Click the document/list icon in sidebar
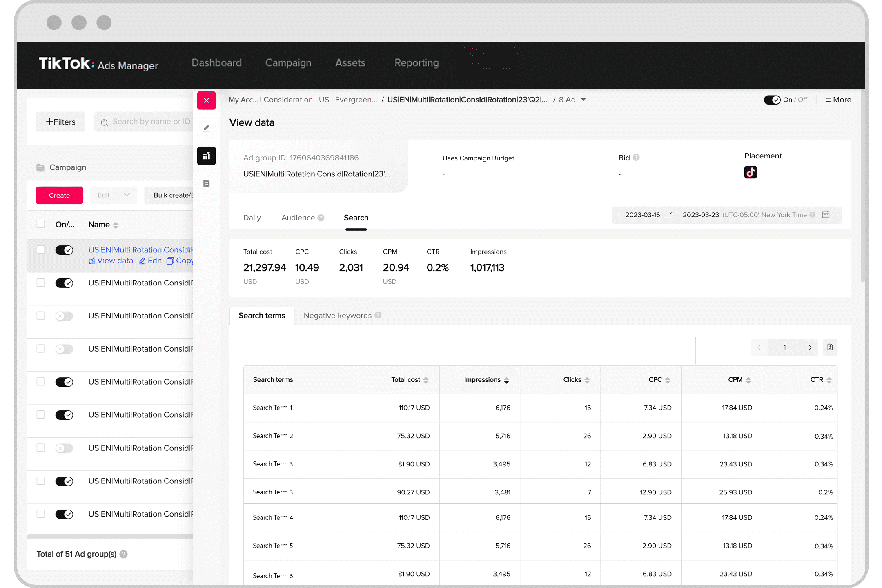Screen dimensions: 882x588 (207, 184)
